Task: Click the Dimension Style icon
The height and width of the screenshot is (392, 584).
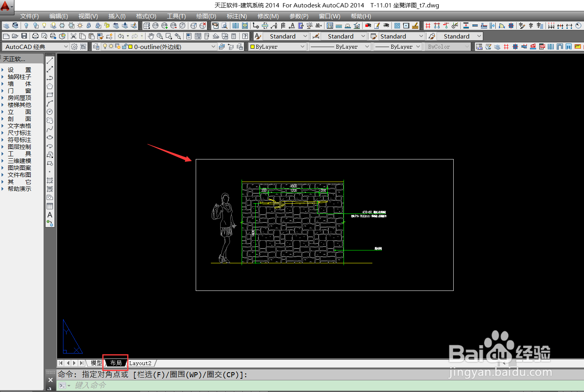Action: (316, 36)
